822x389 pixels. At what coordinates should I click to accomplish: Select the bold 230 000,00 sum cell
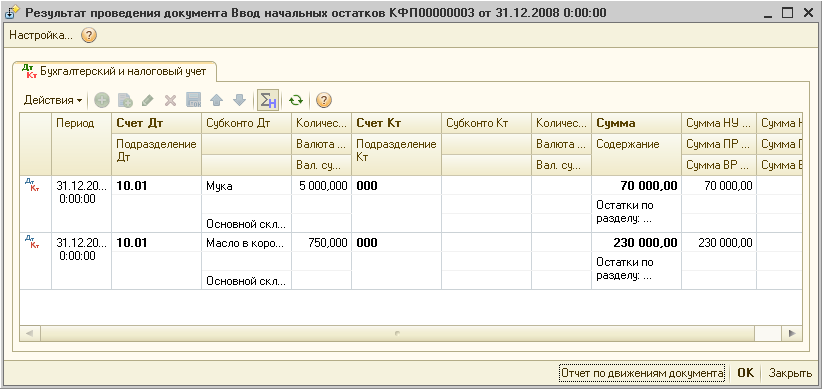(637, 243)
